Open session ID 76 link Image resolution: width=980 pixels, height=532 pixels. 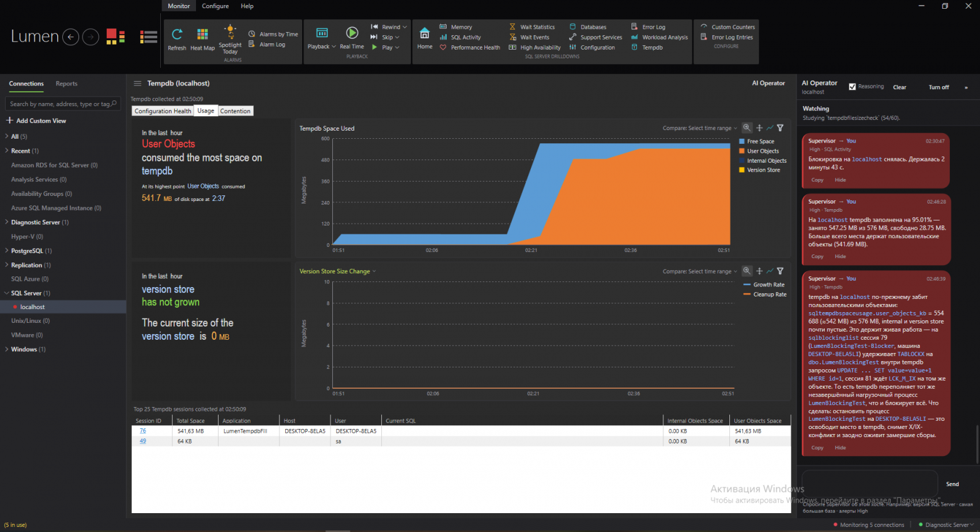[x=143, y=431]
